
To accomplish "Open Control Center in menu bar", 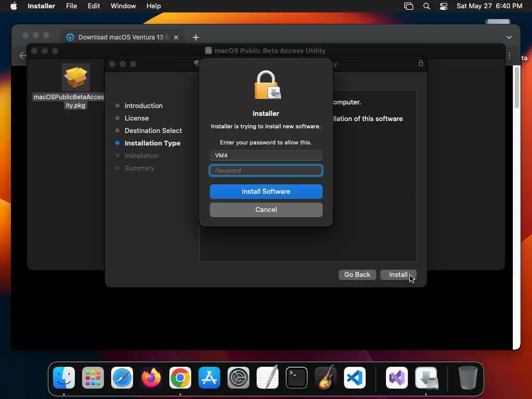I will pos(444,6).
